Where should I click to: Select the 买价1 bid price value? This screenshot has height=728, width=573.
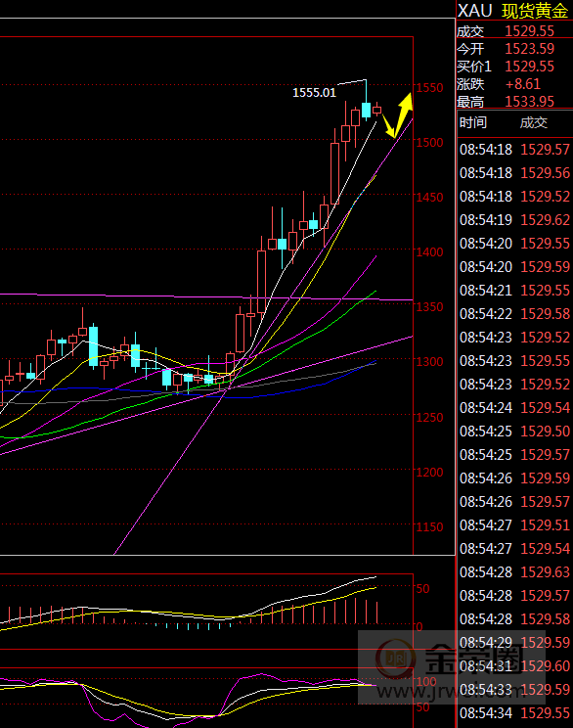529,67
